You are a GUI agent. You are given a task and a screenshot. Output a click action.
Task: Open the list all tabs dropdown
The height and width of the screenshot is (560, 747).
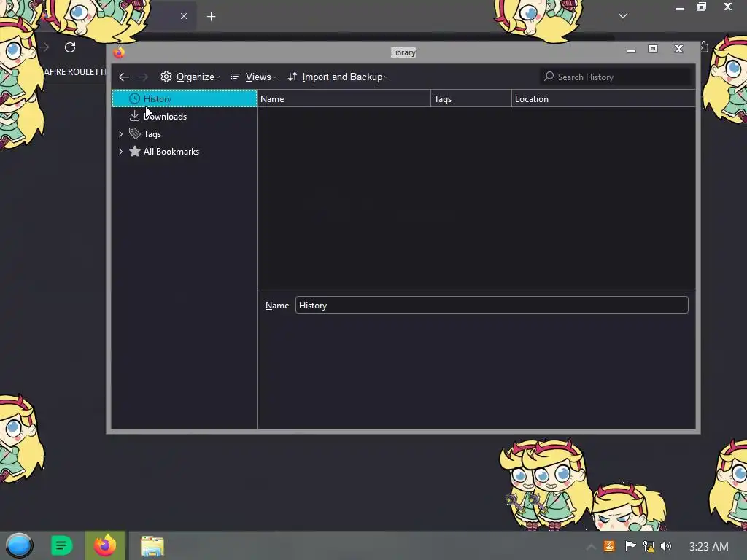(x=623, y=16)
